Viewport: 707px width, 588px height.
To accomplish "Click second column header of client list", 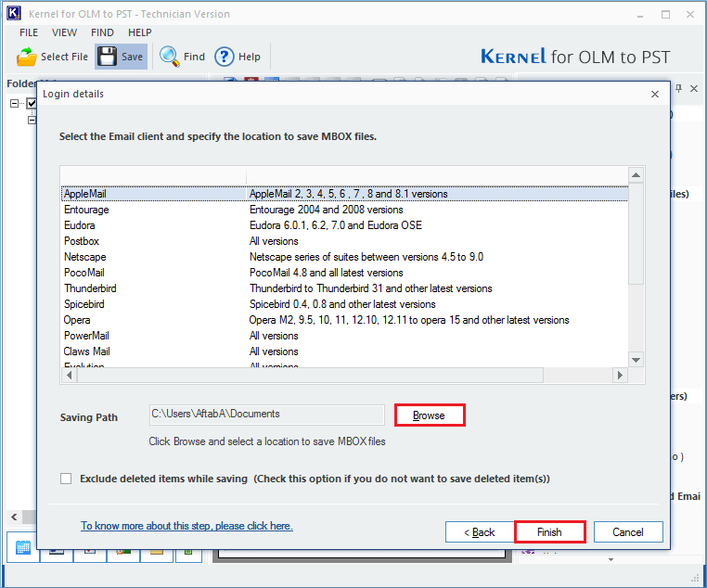I will [436, 175].
